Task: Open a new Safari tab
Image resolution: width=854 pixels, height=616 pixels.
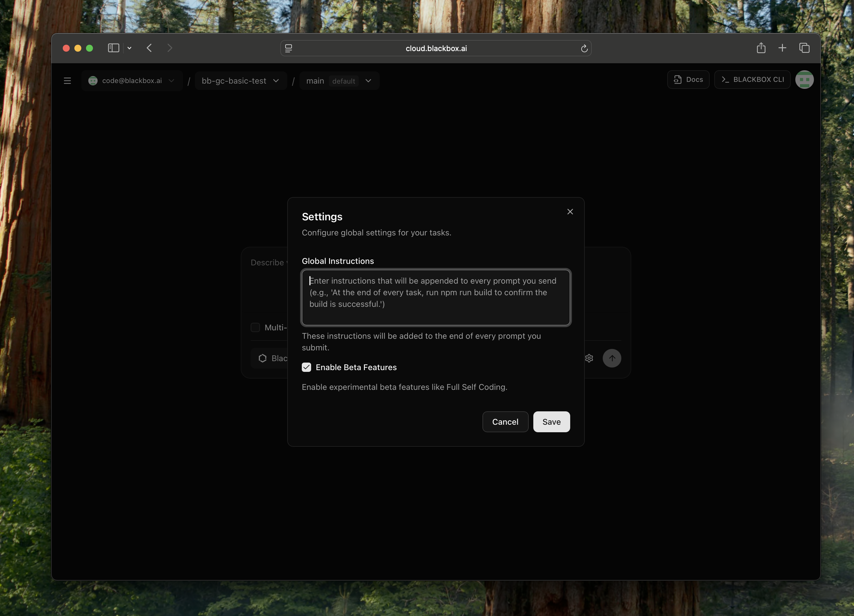Action: [782, 48]
